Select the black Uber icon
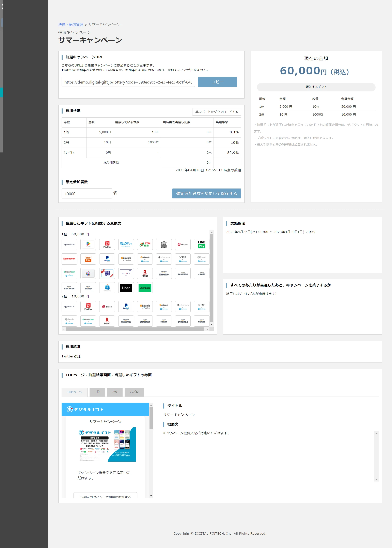The width and height of the screenshot is (392, 548). (x=126, y=288)
